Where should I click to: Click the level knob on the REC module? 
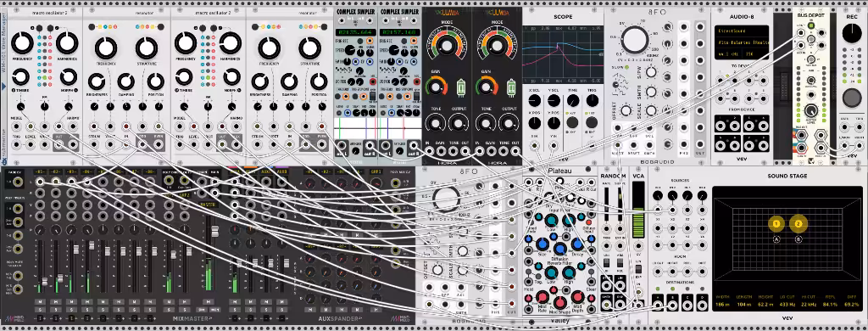point(852,34)
